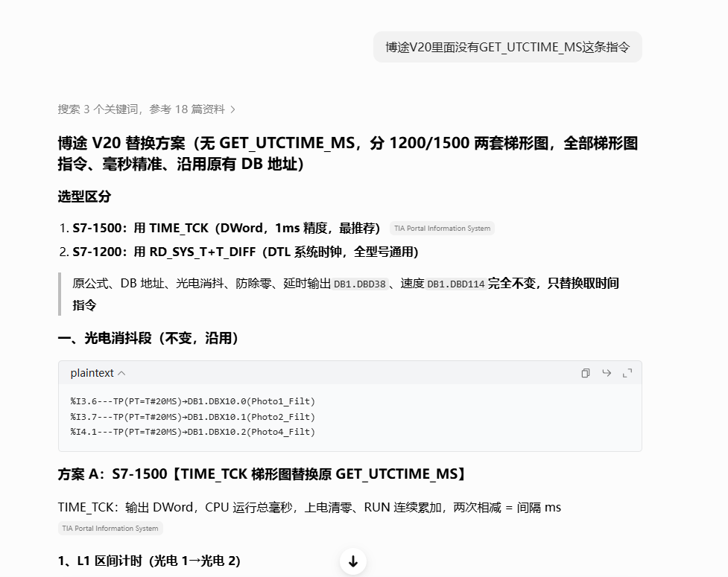The image size is (728, 577).
Task: Click the TIME_TCK description paragraph
Action: pos(309,508)
